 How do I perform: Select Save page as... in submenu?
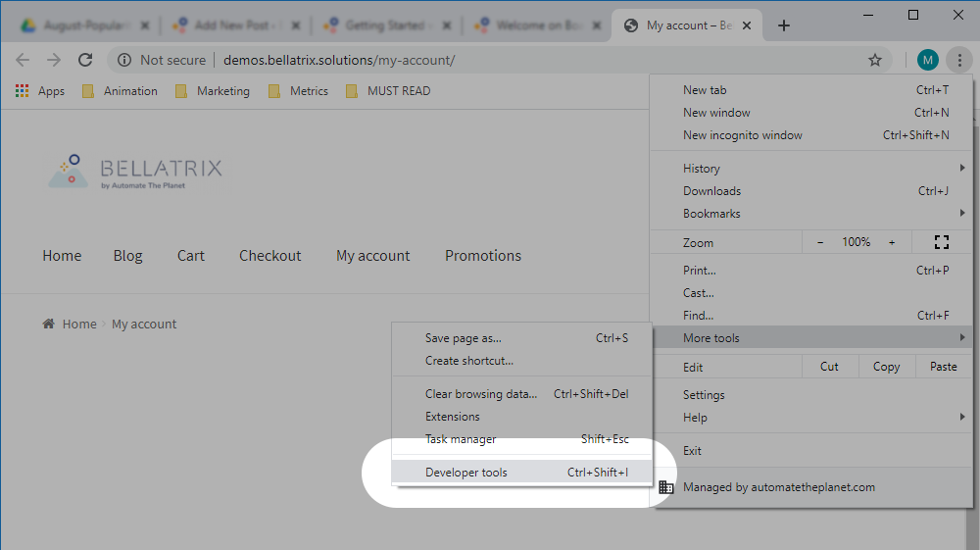[x=522, y=337]
